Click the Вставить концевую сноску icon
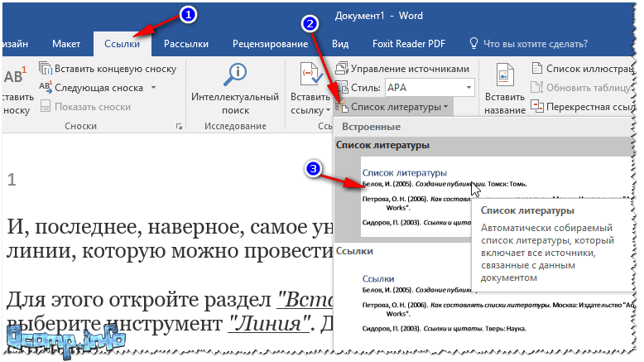Image resolution: width=644 pixels, height=362 pixels. point(46,68)
